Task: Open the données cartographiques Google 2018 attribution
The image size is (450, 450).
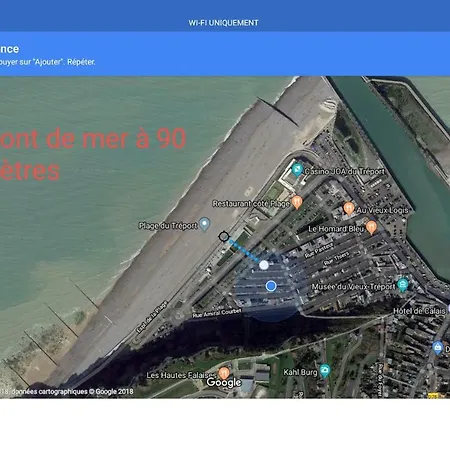Action: coord(72,391)
